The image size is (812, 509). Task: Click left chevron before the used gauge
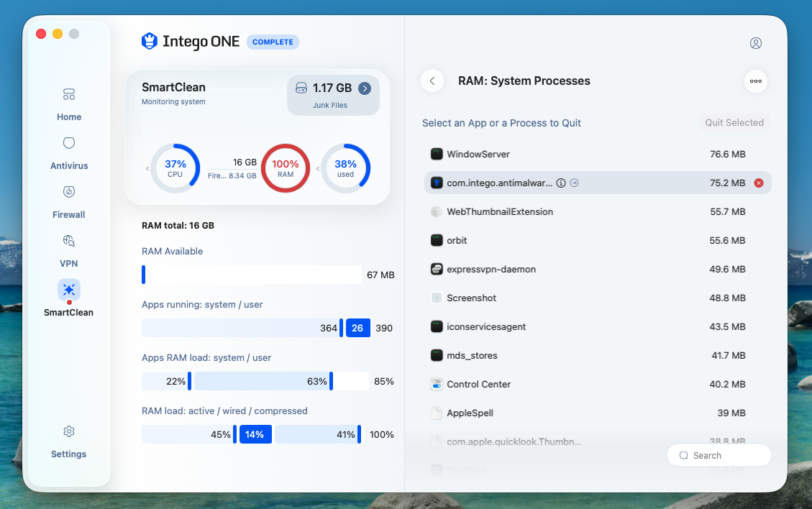(317, 168)
